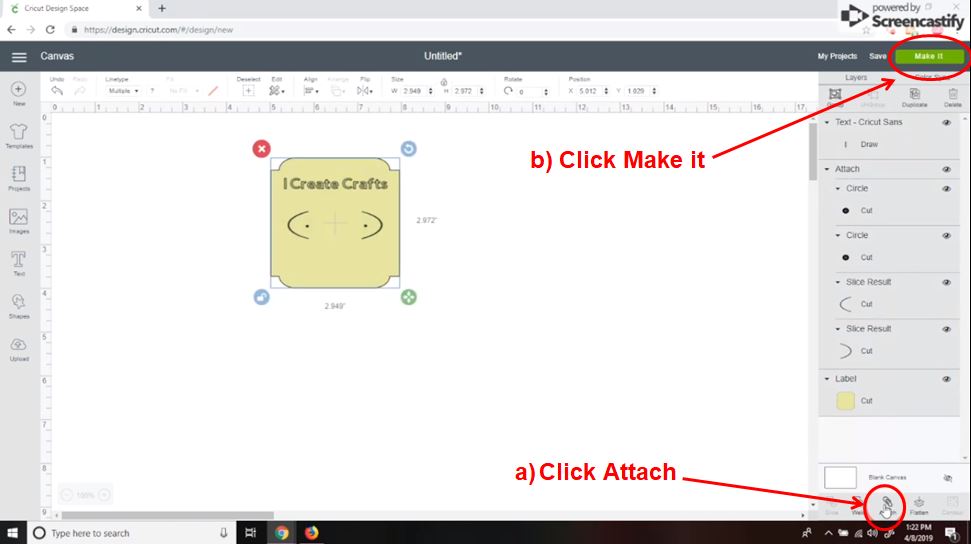Open the Images library
Image resolution: width=971 pixels, height=544 pixels.
19,217
